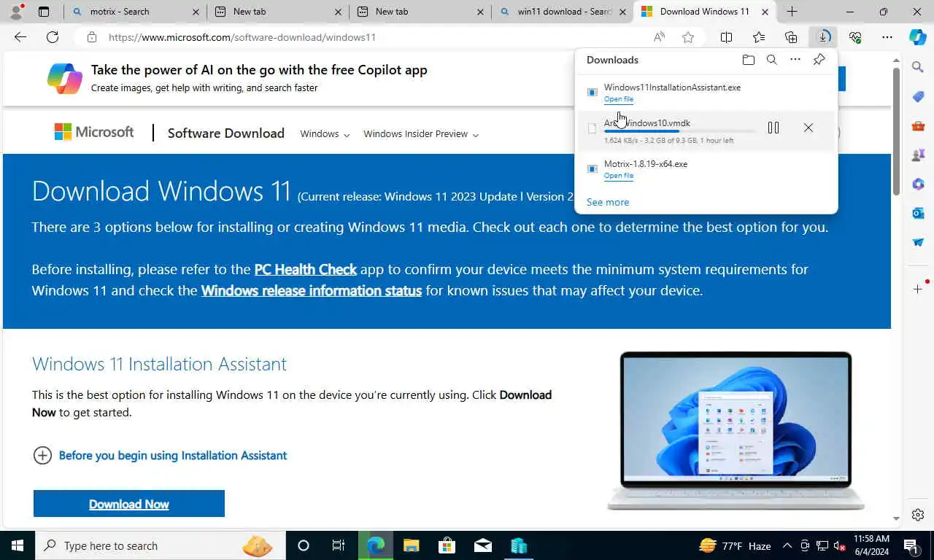
Task: Open Copilot sidebar icon
Action: (x=918, y=37)
